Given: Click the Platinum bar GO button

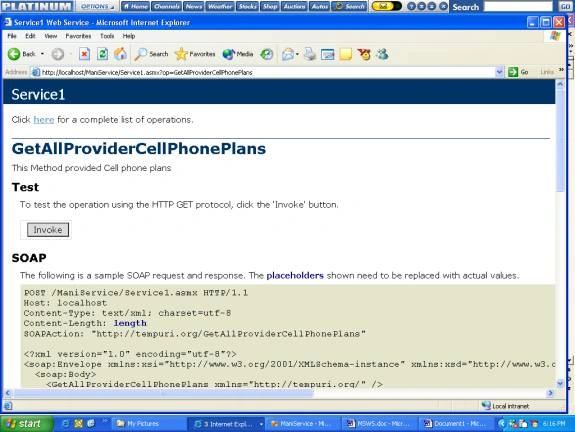Looking at the screenshot, I should point(565,6).
